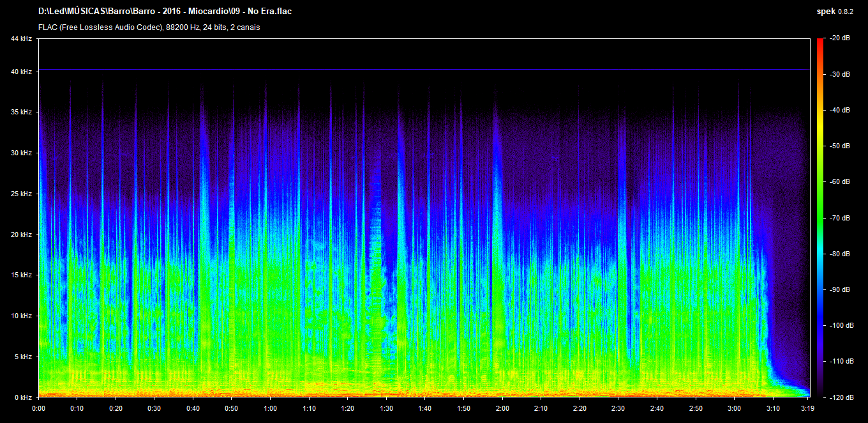Click the FLAC codec info line
The height and width of the screenshot is (423, 868).
pos(149,27)
